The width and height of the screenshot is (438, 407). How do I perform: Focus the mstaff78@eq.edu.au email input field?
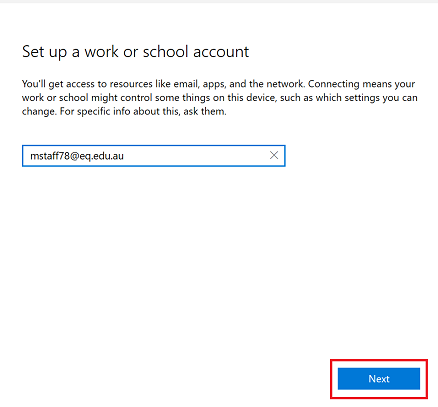coord(154,156)
